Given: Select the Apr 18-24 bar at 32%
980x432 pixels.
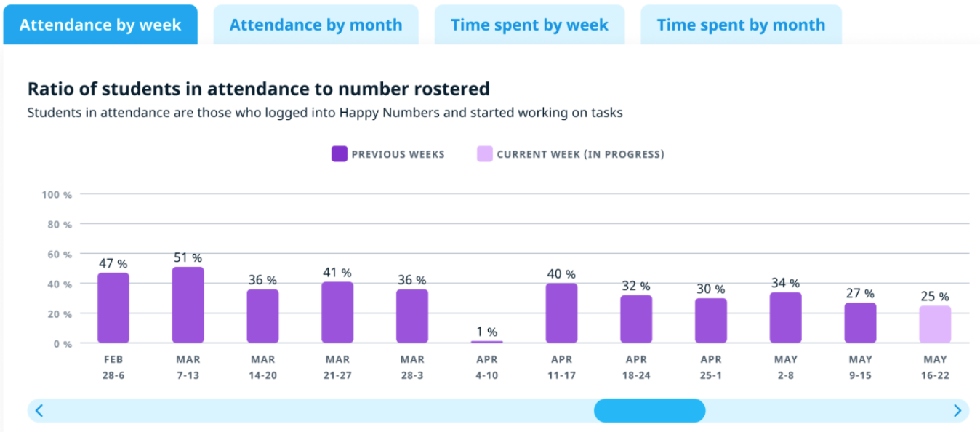Looking at the screenshot, I should [x=636, y=319].
